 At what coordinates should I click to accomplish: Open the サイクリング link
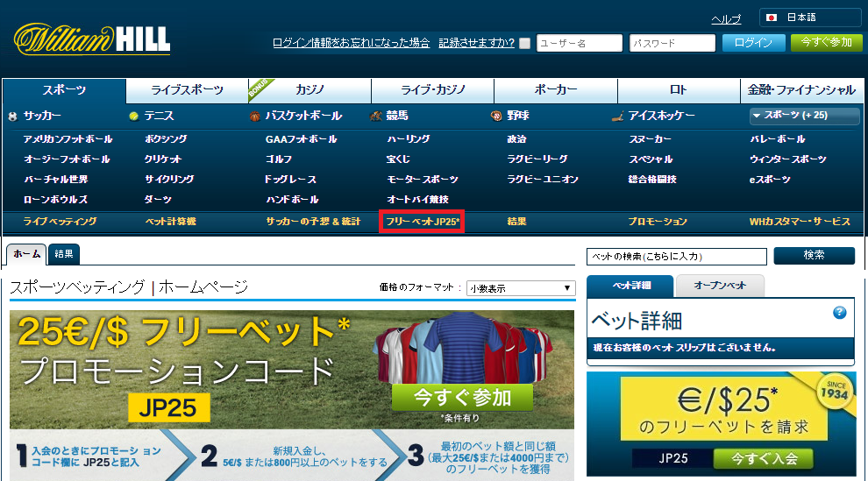pos(169,179)
